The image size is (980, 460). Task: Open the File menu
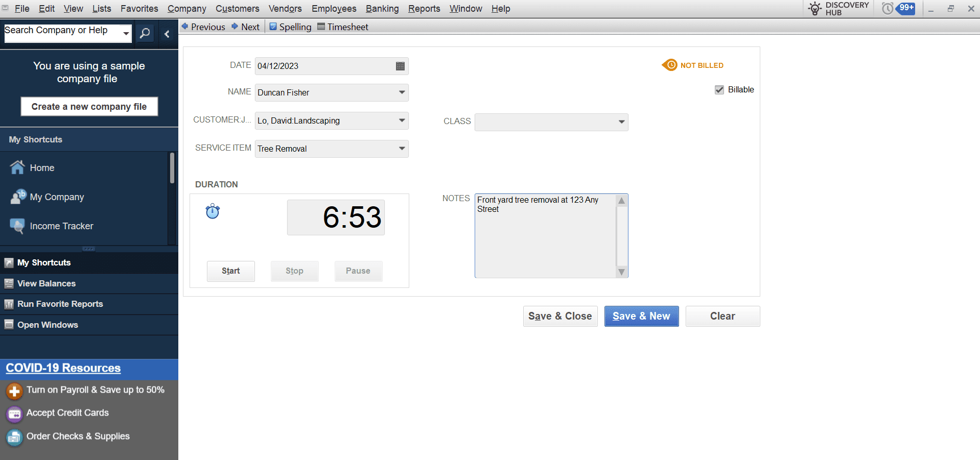pyautogui.click(x=22, y=9)
